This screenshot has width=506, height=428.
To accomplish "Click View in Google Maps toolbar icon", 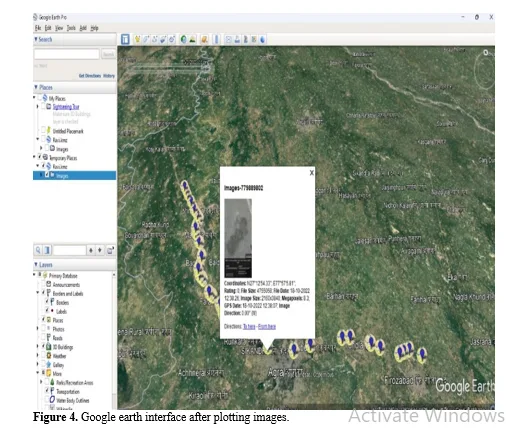I will (254, 39).
